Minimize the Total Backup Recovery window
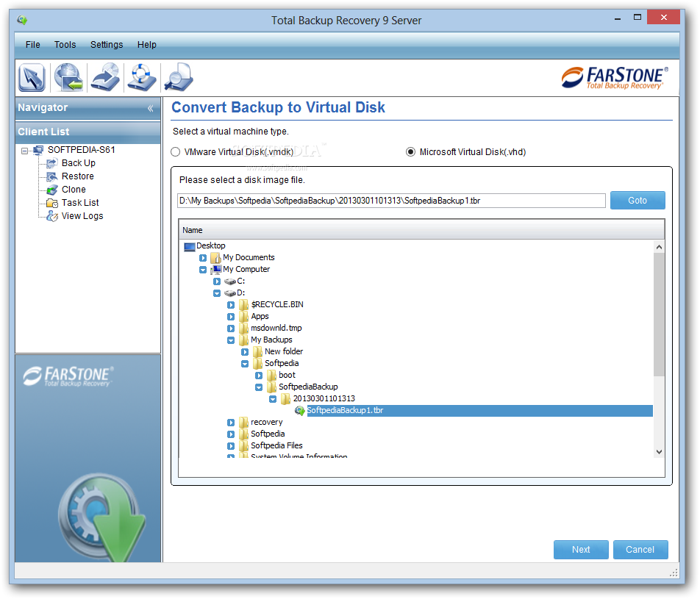700x599 pixels. [x=618, y=19]
